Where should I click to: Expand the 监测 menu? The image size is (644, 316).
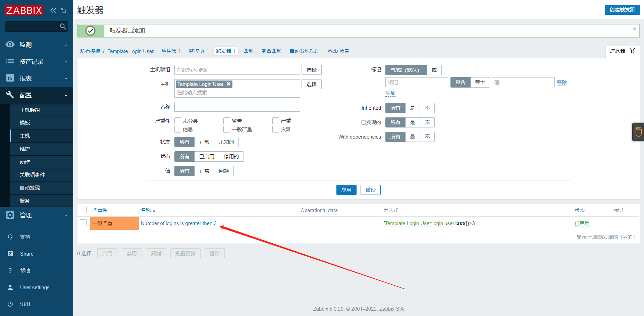point(66,45)
